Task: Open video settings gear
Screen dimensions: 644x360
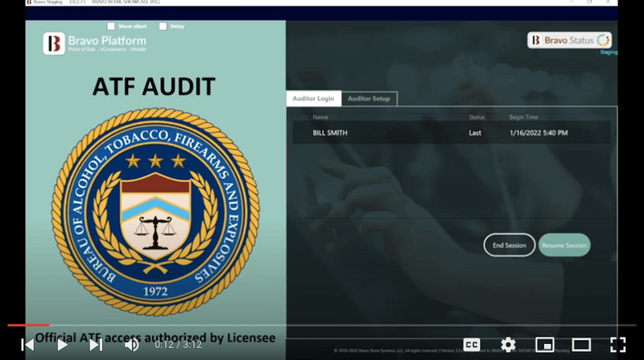Action: 508,345
